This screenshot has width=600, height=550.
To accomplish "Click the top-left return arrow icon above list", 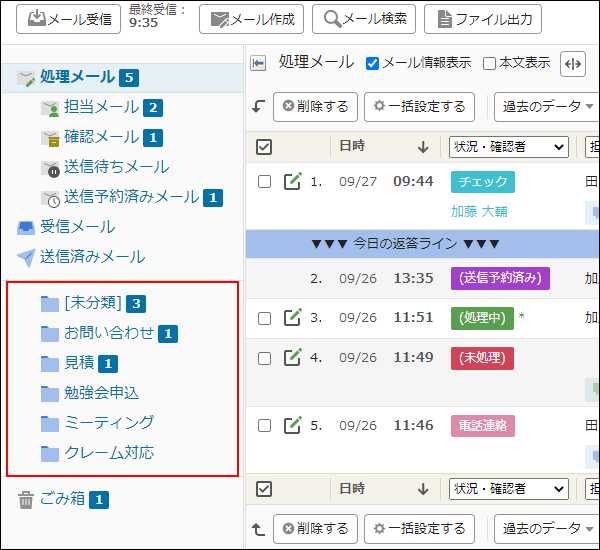I will pyautogui.click(x=259, y=106).
